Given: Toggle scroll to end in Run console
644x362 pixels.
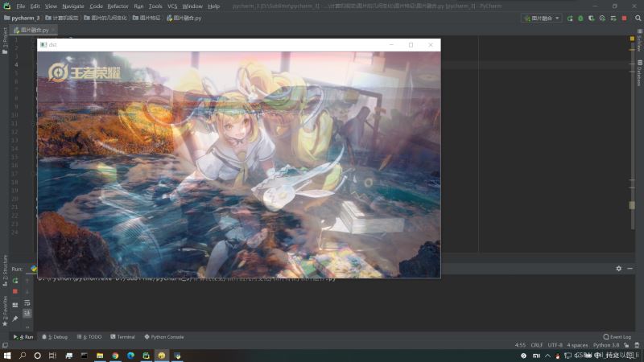Looking at the screenshot, I should (x=27, y=314).
